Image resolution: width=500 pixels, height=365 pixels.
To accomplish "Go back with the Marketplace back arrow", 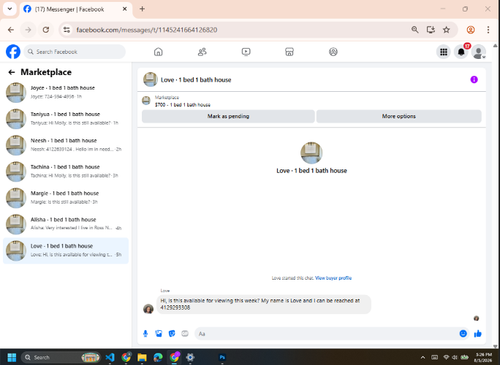I will (12, 72).
